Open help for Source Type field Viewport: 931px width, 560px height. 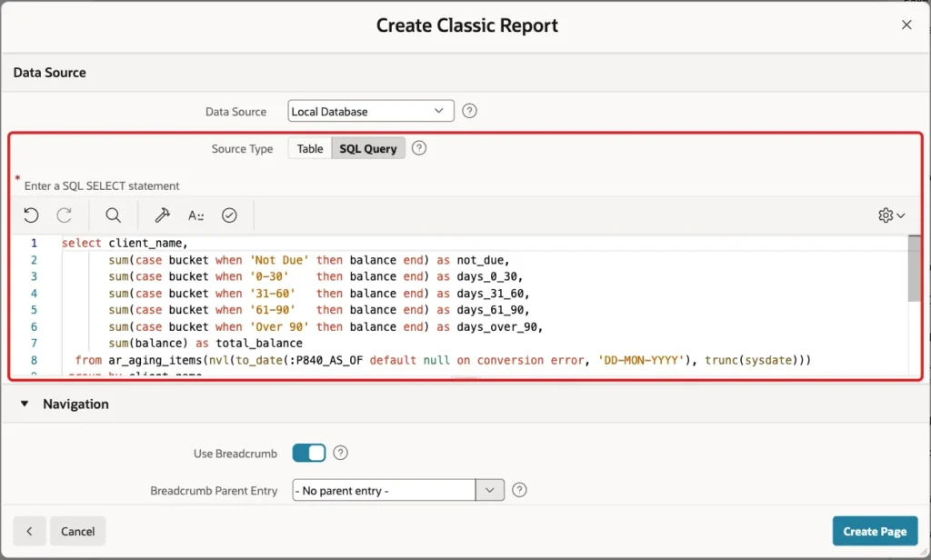coord(419,148)
